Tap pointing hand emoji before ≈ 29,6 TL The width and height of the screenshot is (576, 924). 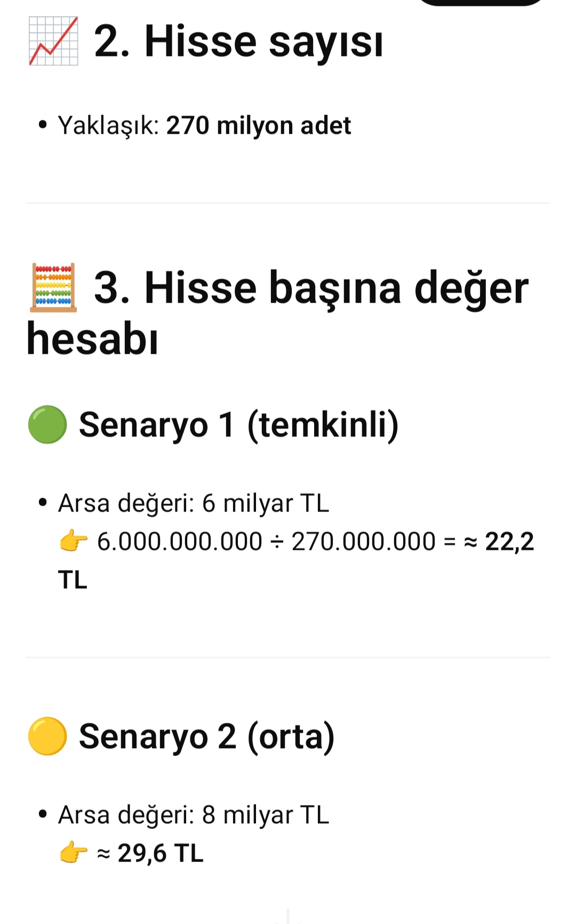pyautogui.click(x=74, y=853)
